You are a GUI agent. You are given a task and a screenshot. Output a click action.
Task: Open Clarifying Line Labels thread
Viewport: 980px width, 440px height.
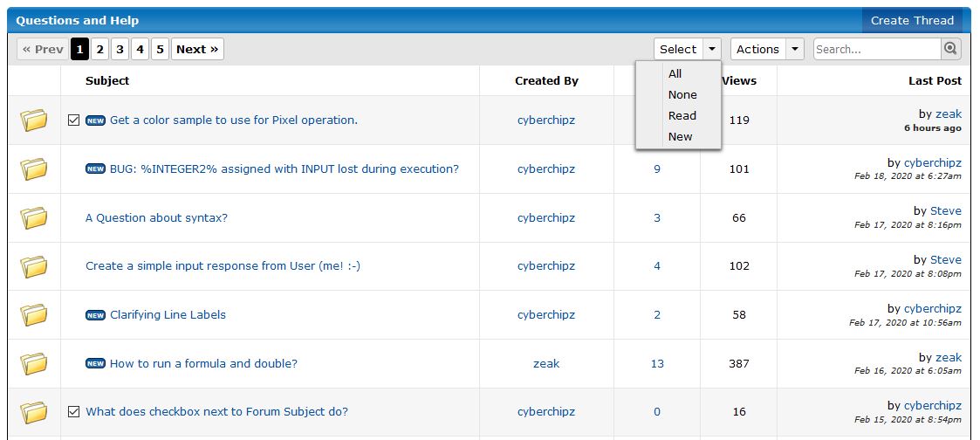[x=168, y=315]
